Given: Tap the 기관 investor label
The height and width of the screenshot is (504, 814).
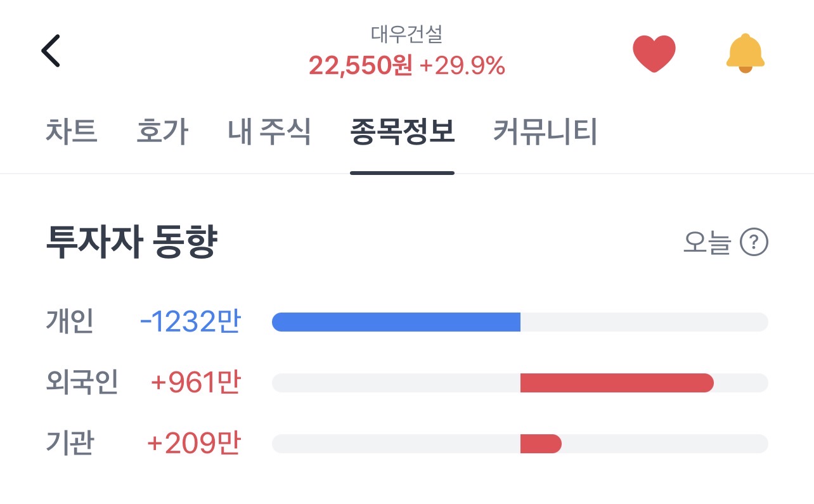Looking at the screenshot, I should (70, 443).
